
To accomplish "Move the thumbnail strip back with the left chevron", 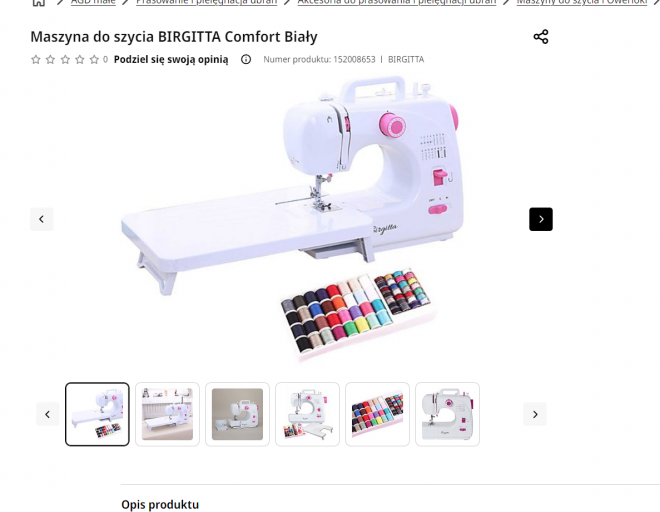I will click(48, 414).
